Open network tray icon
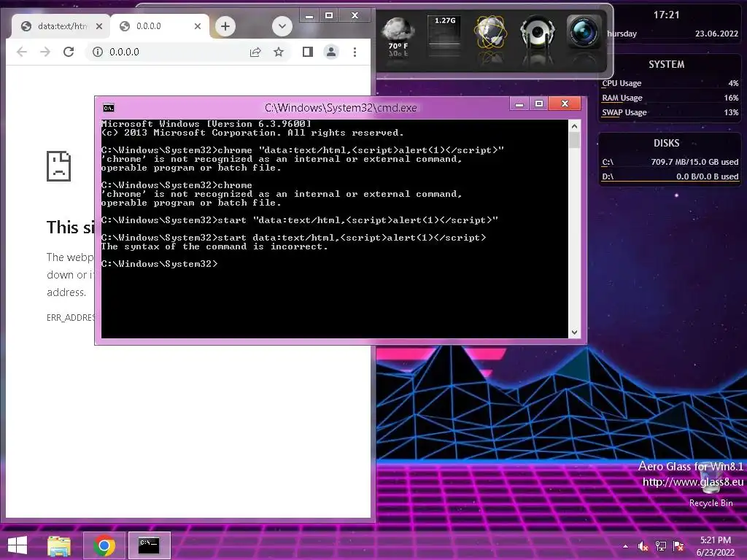 click(661, 546)
